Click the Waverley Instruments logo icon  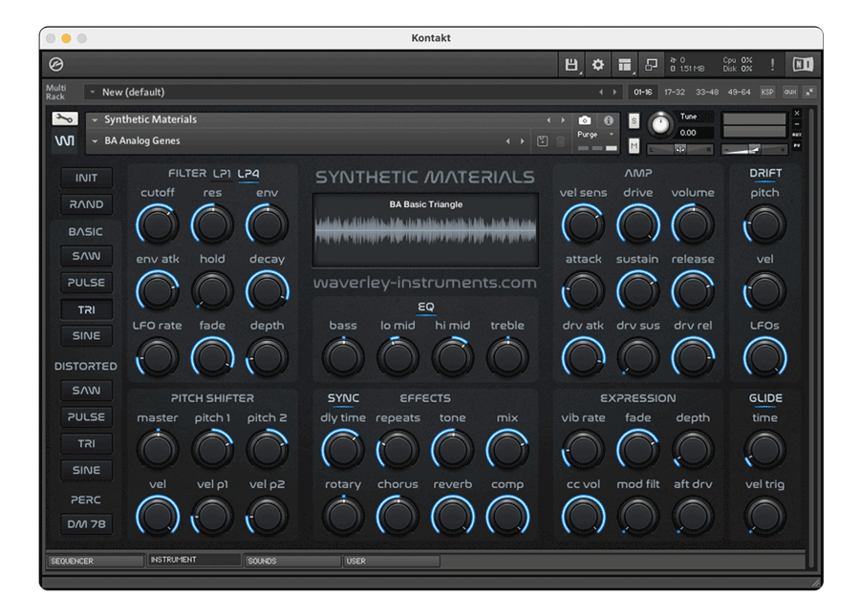click(x=65, y=140)
